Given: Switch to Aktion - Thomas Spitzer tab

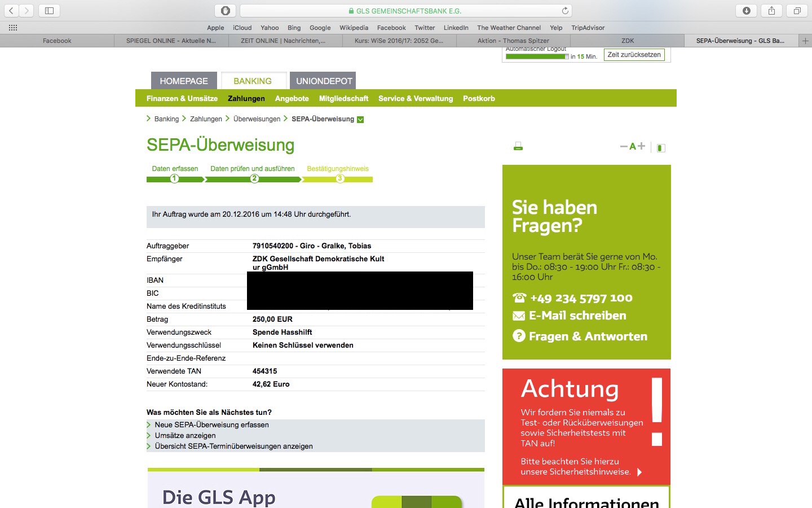Looking at the screenshot, I should (513, 41).
